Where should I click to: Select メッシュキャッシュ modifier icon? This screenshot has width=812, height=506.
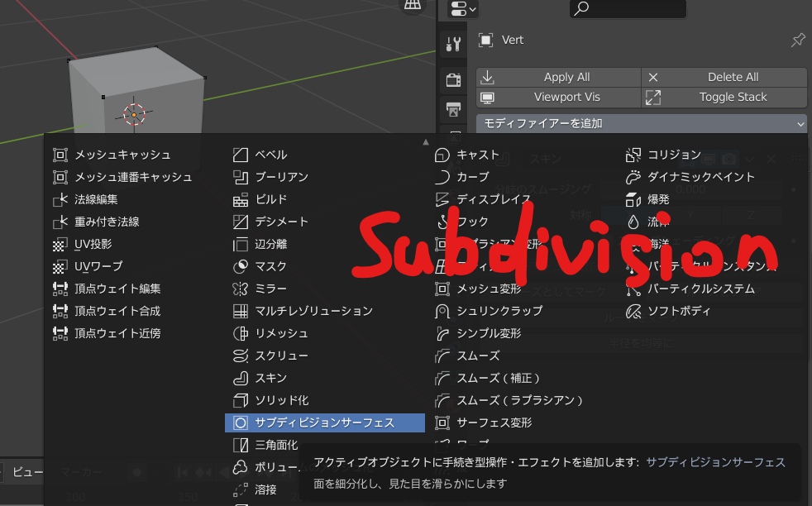[60, 155]
